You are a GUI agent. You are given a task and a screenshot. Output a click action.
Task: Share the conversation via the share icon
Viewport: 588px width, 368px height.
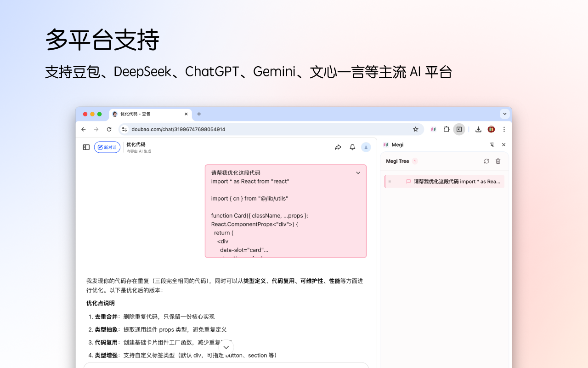tap(339, 147)
